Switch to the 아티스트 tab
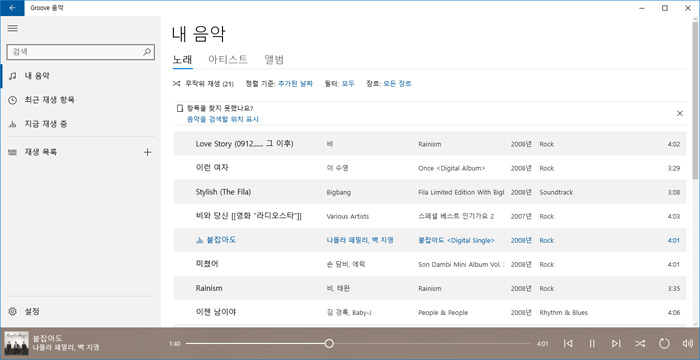This screenshot has height=360, width=700. (x=228, y=59)
